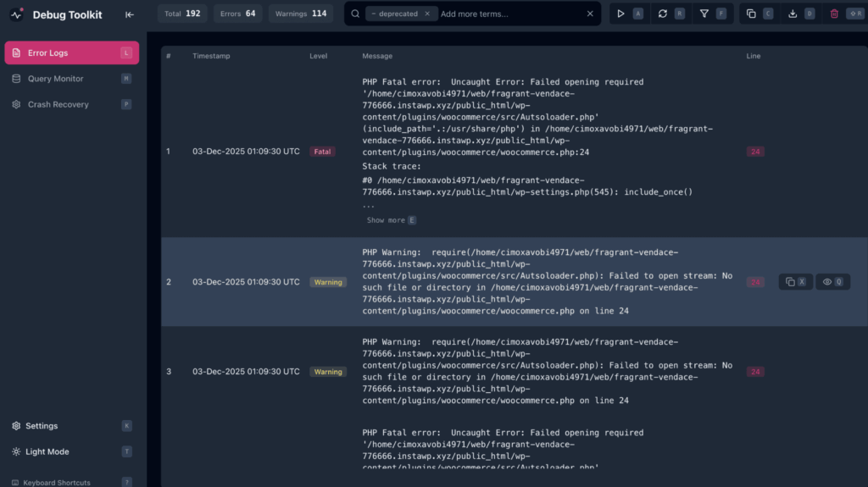Expand row 1 with Show more
868x487 pixels.
392,220
